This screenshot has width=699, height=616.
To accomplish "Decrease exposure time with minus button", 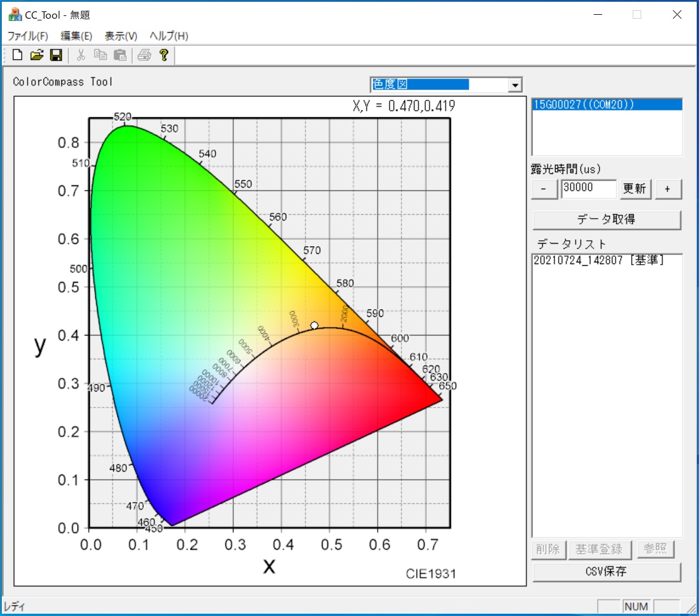I will (544, 189).
